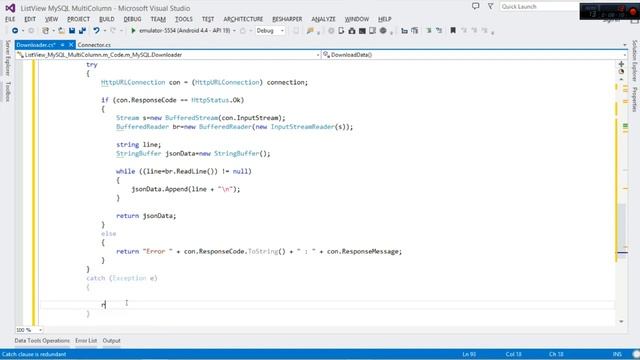This screenshot has height=360, width=640.
Task: Click the Save All toolbar icon
Action: click(82, 31)
